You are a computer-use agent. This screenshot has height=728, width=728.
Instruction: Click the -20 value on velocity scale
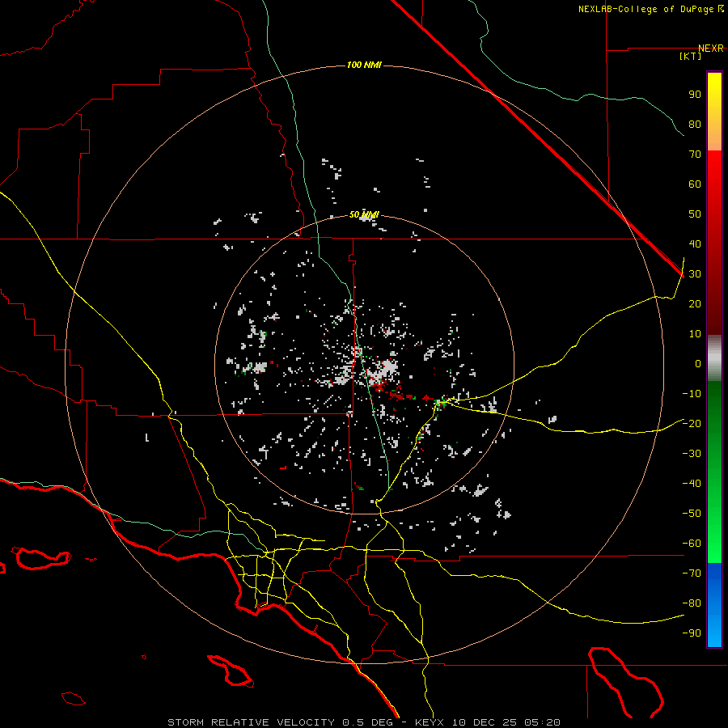click(692, 423)
